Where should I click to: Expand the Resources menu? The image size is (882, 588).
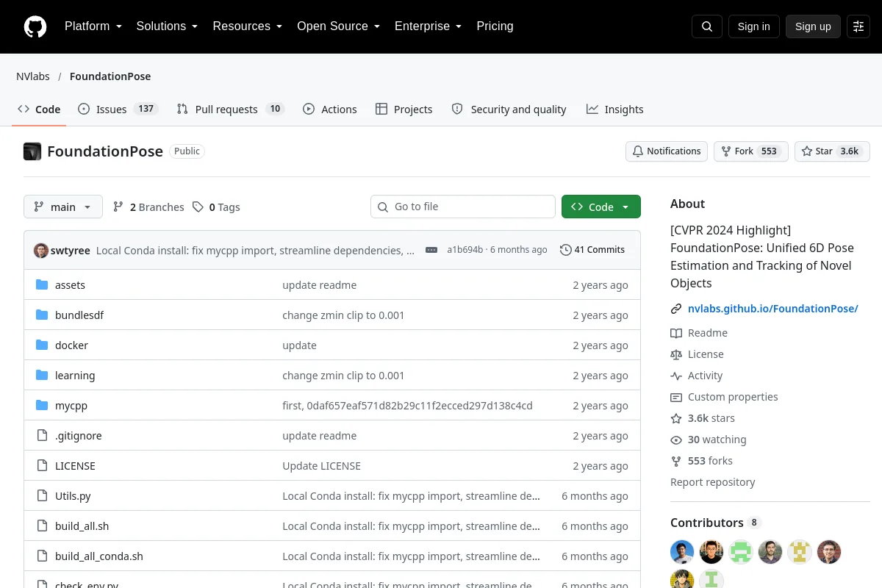(x=247, y=26)
